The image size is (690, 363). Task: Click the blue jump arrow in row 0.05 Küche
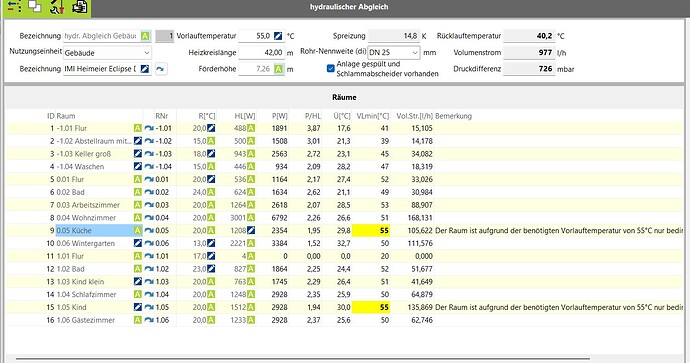click(x=149, y=231)
